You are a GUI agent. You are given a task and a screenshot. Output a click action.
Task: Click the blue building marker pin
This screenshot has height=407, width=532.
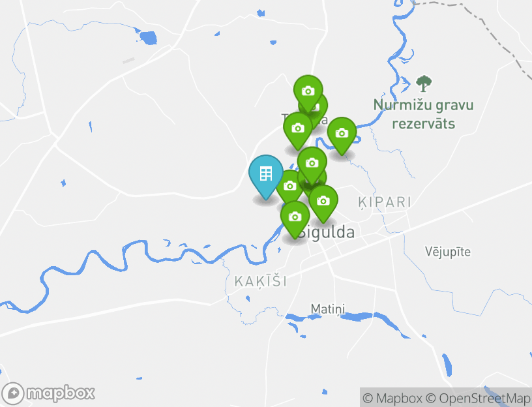coord(265,175)
